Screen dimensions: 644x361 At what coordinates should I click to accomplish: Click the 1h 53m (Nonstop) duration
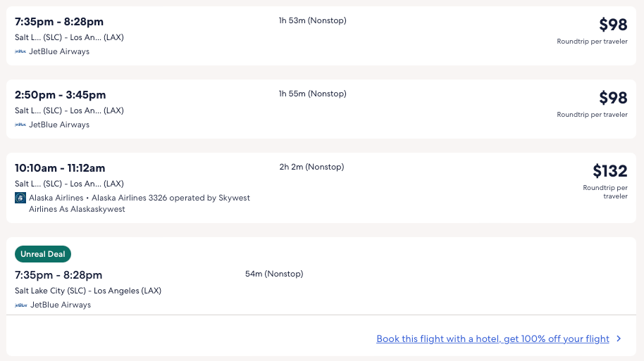click(x=312, y=20)
